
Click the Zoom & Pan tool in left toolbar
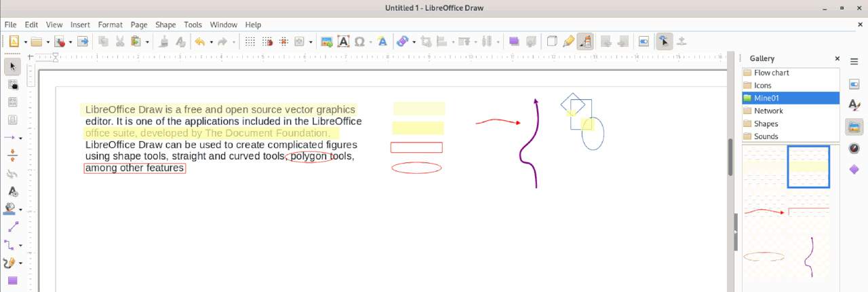12,84
